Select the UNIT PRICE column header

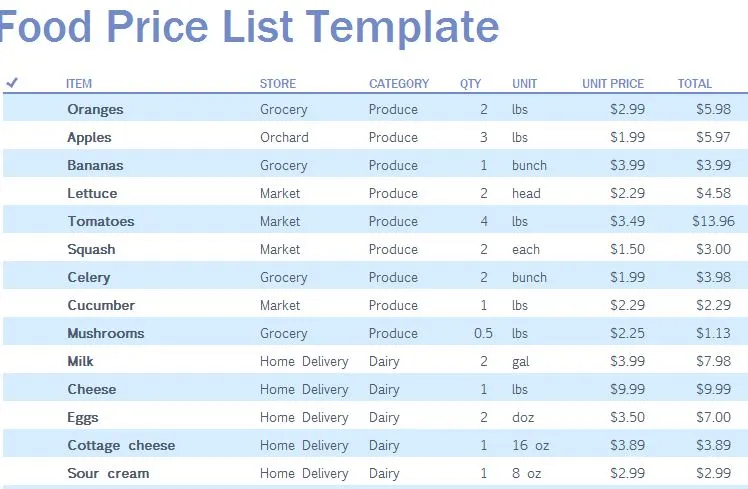pyautogui.click(x=613, y=84)
